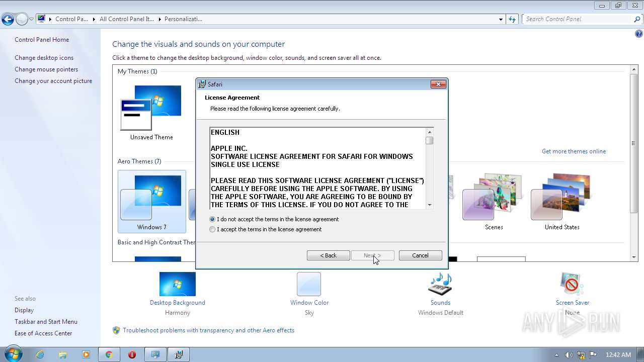Open Change your account picture link

coord(53,81)
